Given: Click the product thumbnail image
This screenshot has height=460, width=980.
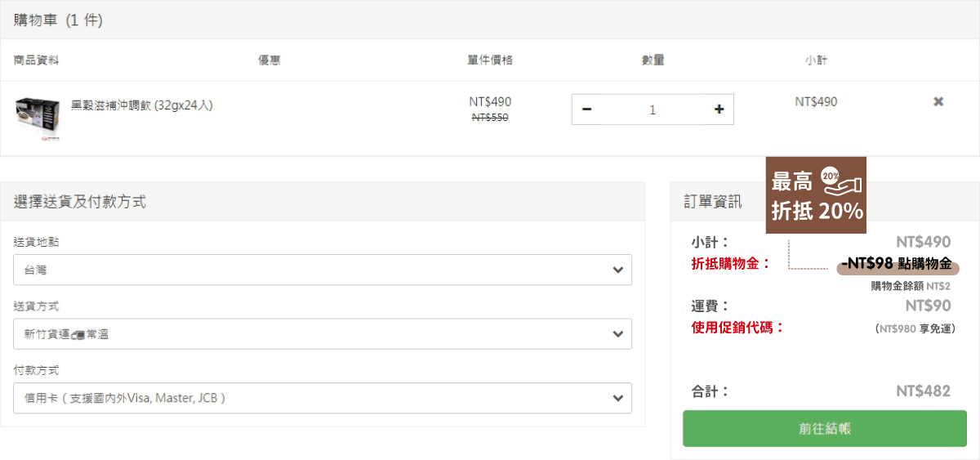Looking at the screenshot, I should 38,119.
